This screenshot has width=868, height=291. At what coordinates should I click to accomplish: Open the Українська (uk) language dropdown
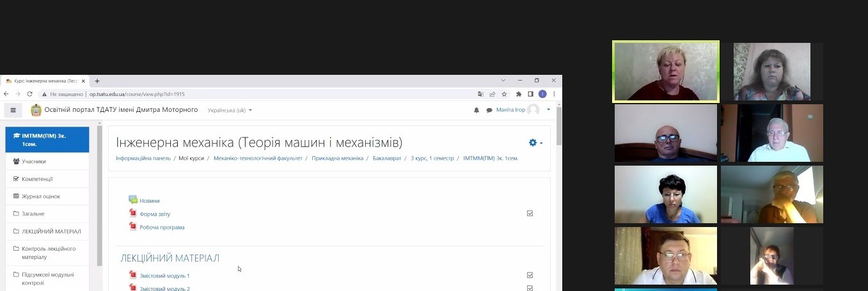coord(230,110)
